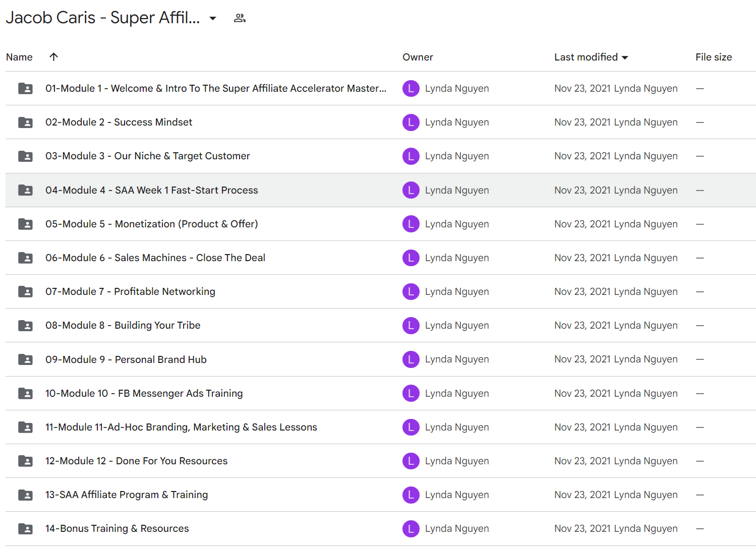This screenshot has height=551, width=756.
Task: Click the Jacob Caris folder title
Action: point(103,18)
